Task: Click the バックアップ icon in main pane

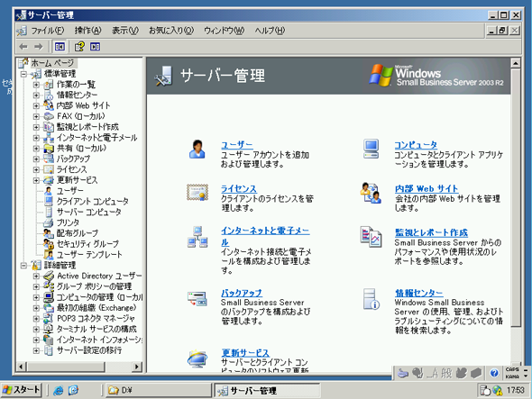Action: (197, 298)
